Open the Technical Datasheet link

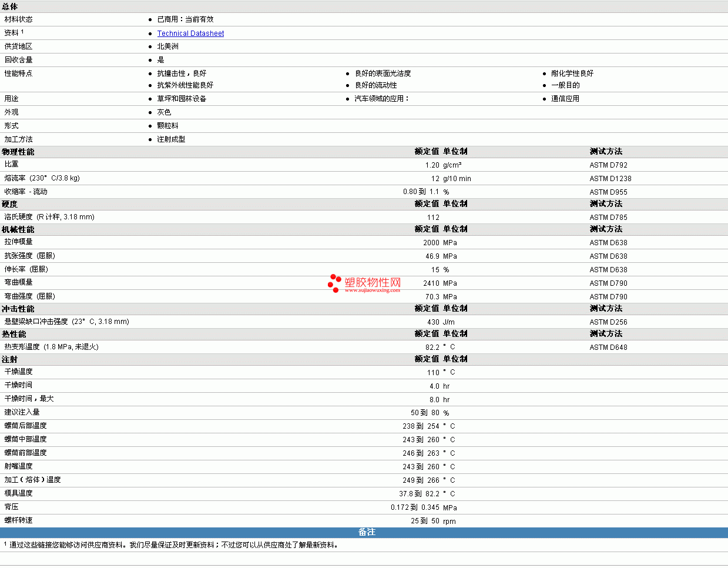190,34
